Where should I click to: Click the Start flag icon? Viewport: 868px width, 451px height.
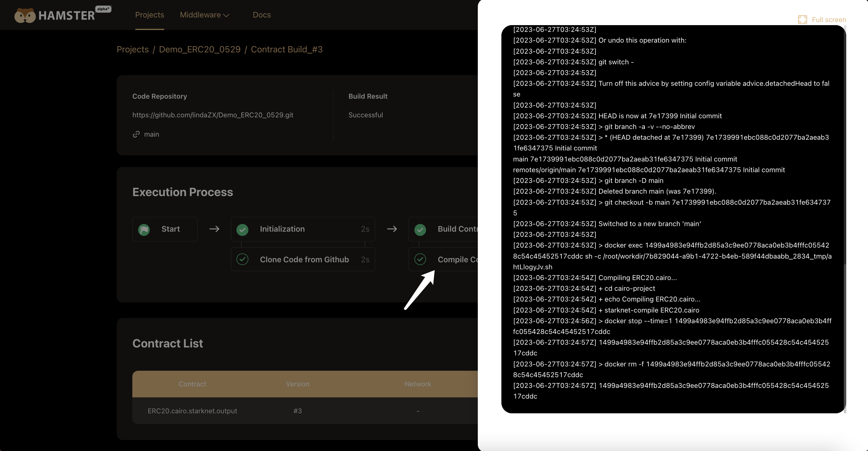(144, 229)
